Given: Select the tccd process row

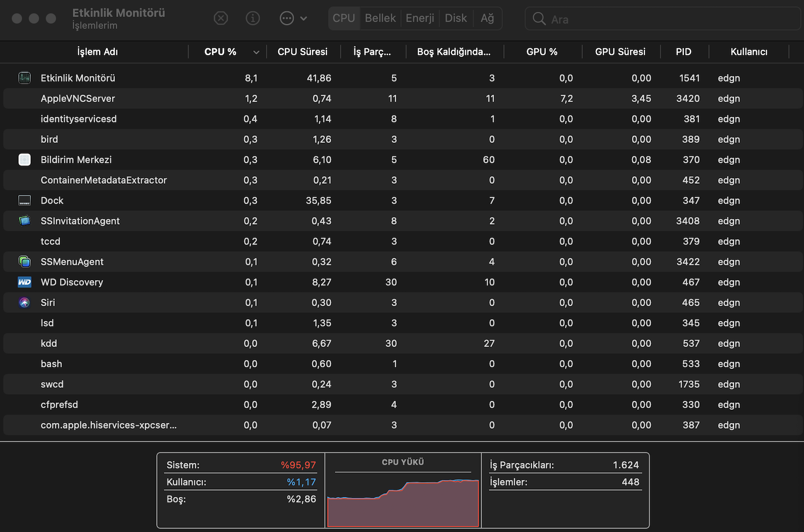Looking at the screenshot, I should point(402,241).
